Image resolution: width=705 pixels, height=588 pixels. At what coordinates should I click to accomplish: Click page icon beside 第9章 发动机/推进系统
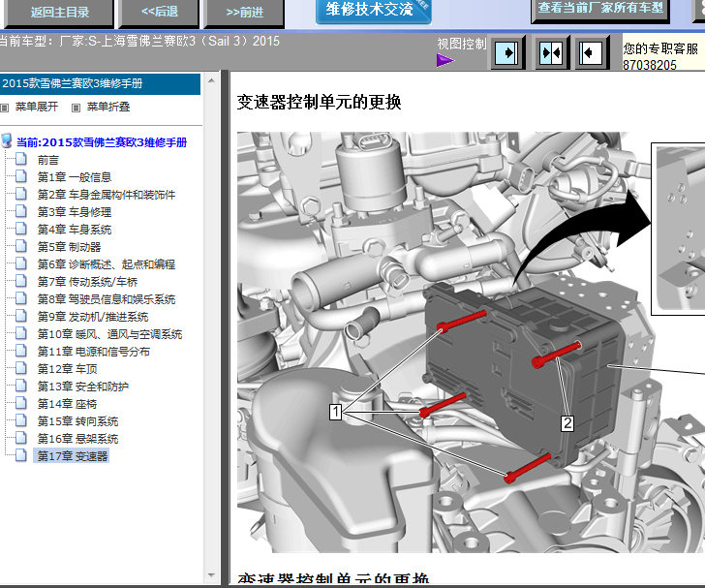click(21, 316)
